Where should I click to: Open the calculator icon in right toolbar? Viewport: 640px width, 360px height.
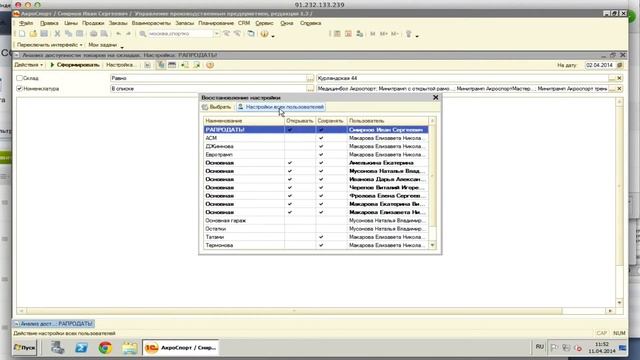[x=337, y=34]
